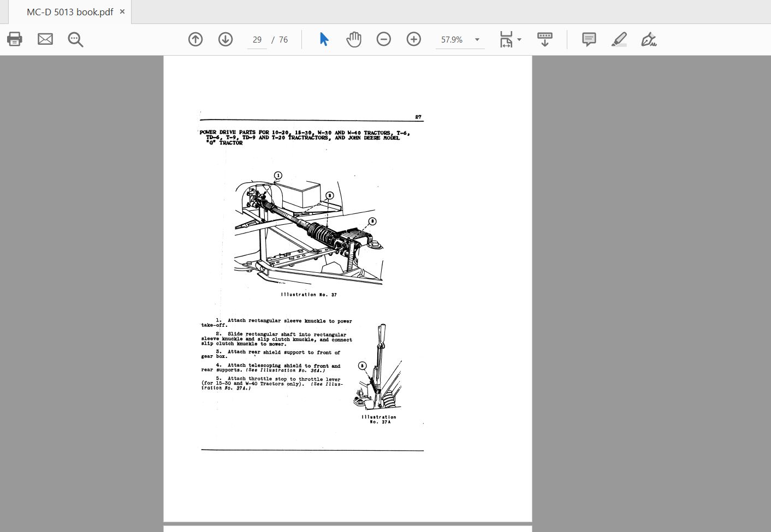This screenshot has height=532, width=771.
Task: Click the 'Illustration No. 37A' caption
Action: point(379,420)
